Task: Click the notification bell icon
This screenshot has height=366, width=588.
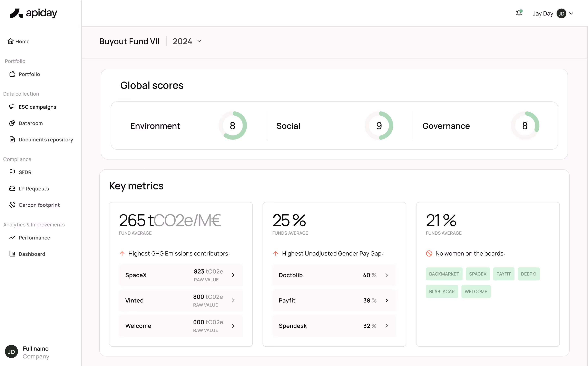Action: (519, 13)
